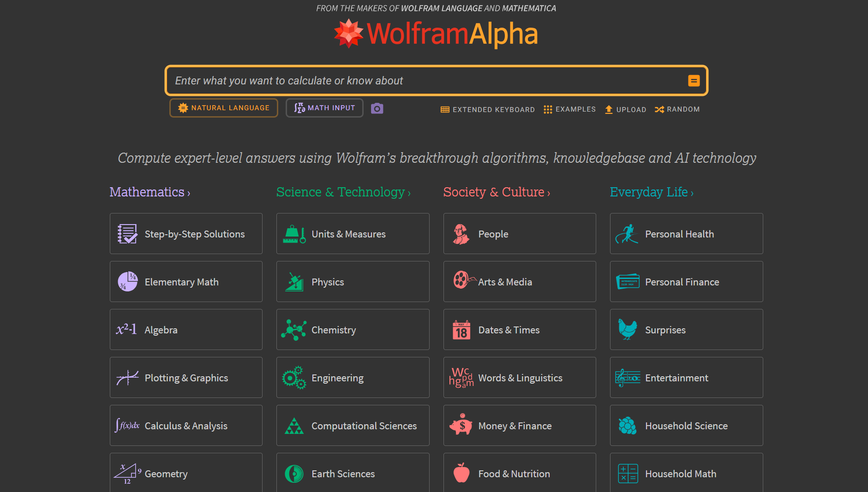This screenshot has height=492, width=868.
Task: Click the Random query option
Action: [677, 109]
